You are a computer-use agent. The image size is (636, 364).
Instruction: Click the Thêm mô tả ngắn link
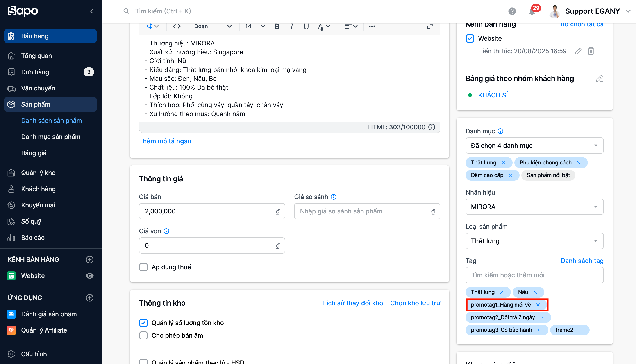165,141
